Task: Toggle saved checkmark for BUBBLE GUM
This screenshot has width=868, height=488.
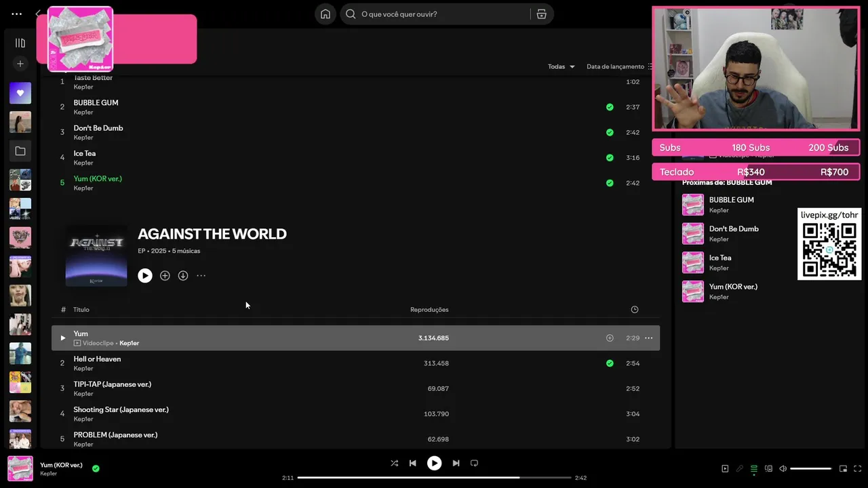Action: [x=610, y=107]
